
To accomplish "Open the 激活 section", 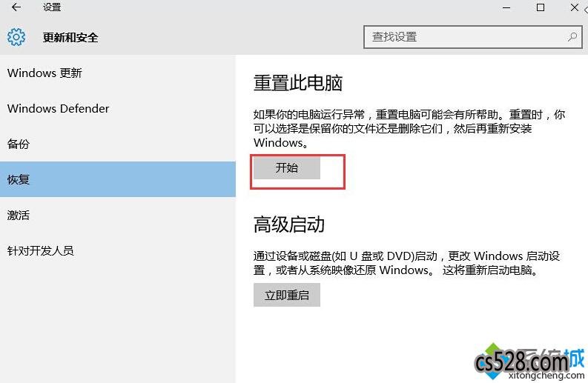I will coord(118,215).
